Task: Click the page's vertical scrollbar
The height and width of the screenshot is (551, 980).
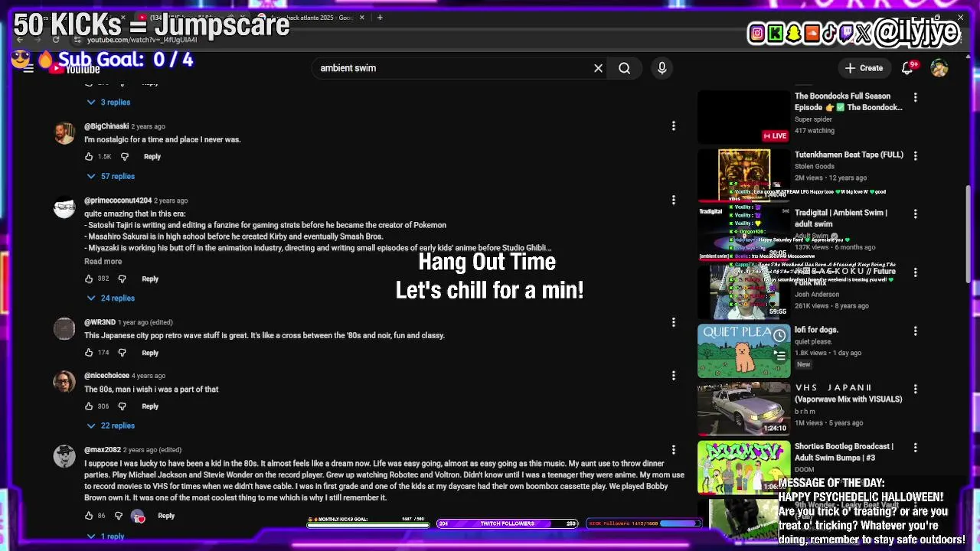Action: coord(969,233)
